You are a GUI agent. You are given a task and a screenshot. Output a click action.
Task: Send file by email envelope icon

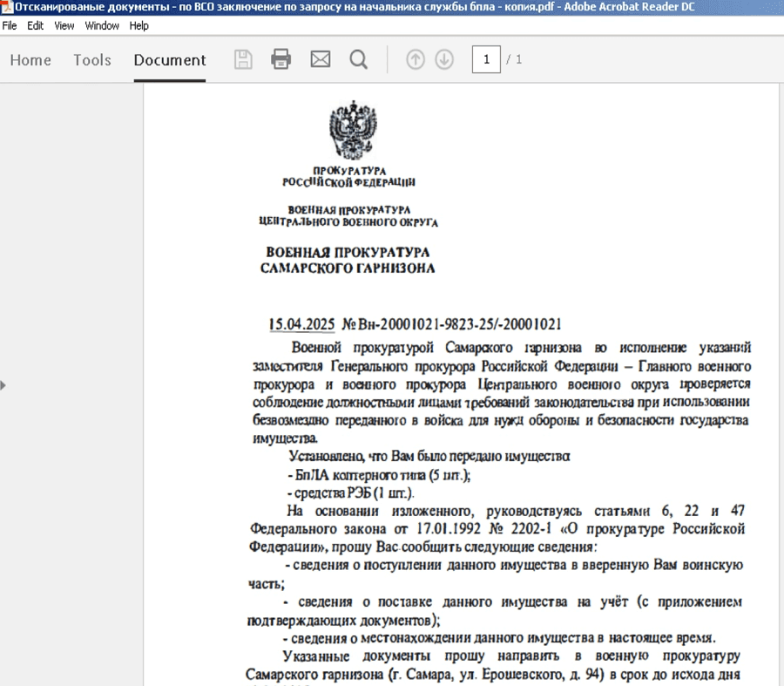321,59
